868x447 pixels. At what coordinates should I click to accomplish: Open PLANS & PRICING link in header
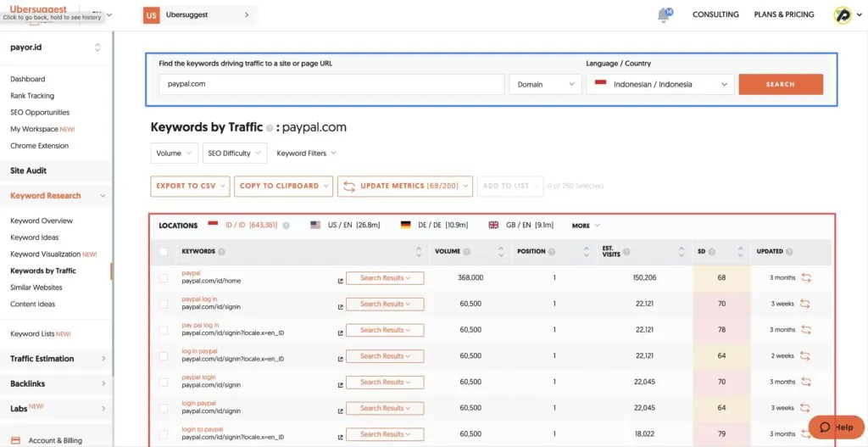(x=784, y=15)
